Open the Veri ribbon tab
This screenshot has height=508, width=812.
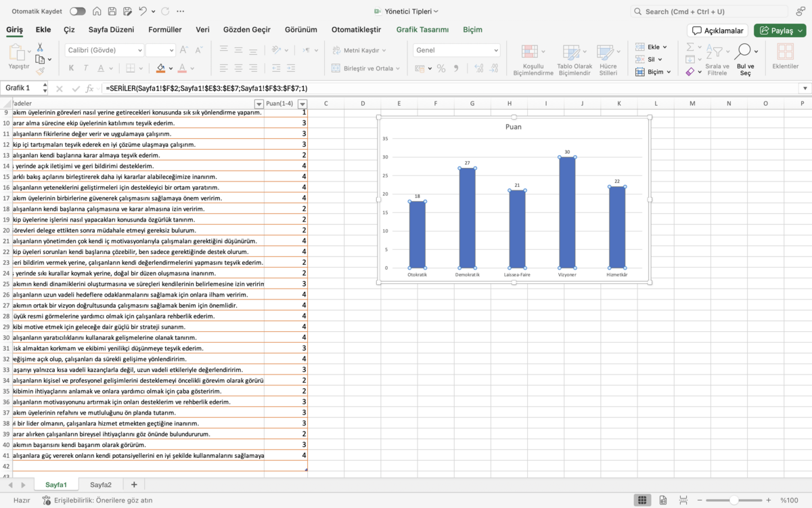coord(202,30)
